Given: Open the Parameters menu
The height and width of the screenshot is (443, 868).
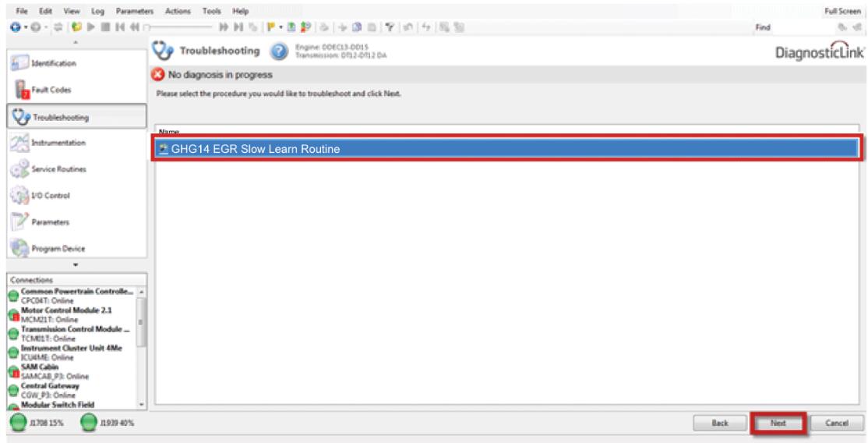Looking at the screenshot, I should tap(135, 11).
